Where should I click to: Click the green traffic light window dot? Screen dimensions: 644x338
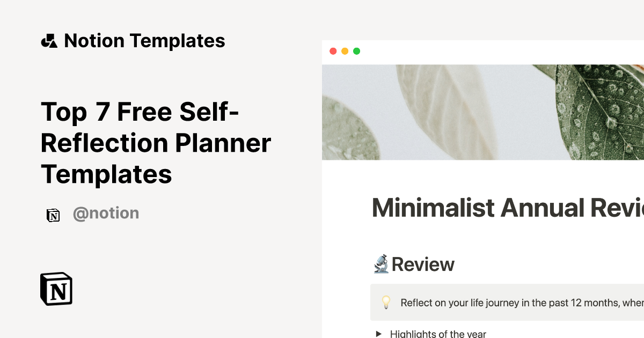coord(356,52)
